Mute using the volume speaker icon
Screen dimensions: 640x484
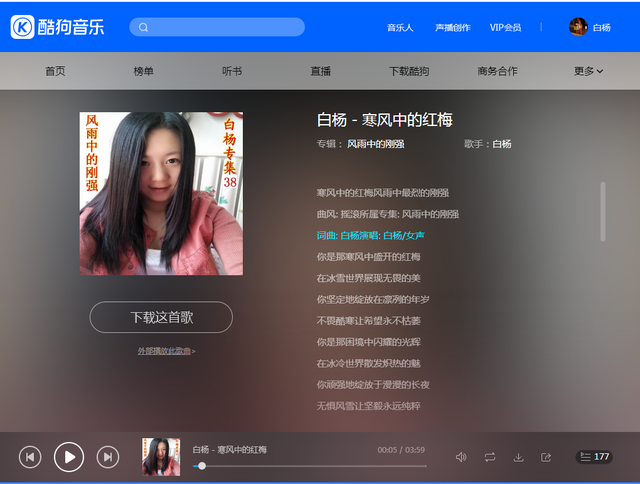point(461,457)
